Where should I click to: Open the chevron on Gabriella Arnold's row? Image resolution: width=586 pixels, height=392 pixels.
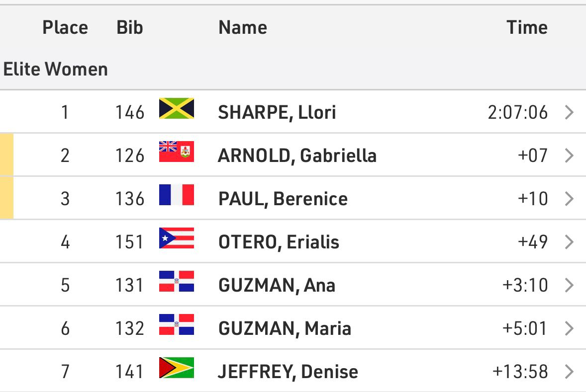coord(569,156)
